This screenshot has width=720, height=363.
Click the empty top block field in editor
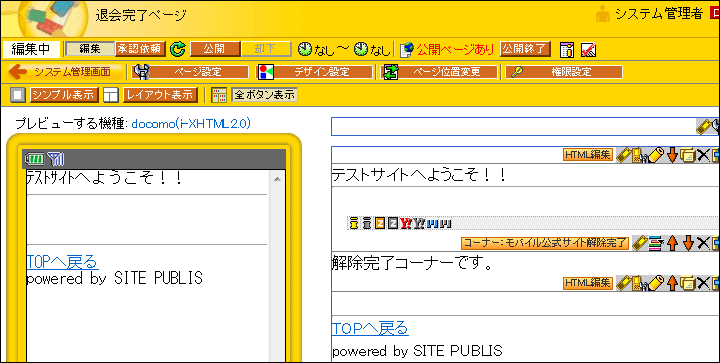pos(525,126)
